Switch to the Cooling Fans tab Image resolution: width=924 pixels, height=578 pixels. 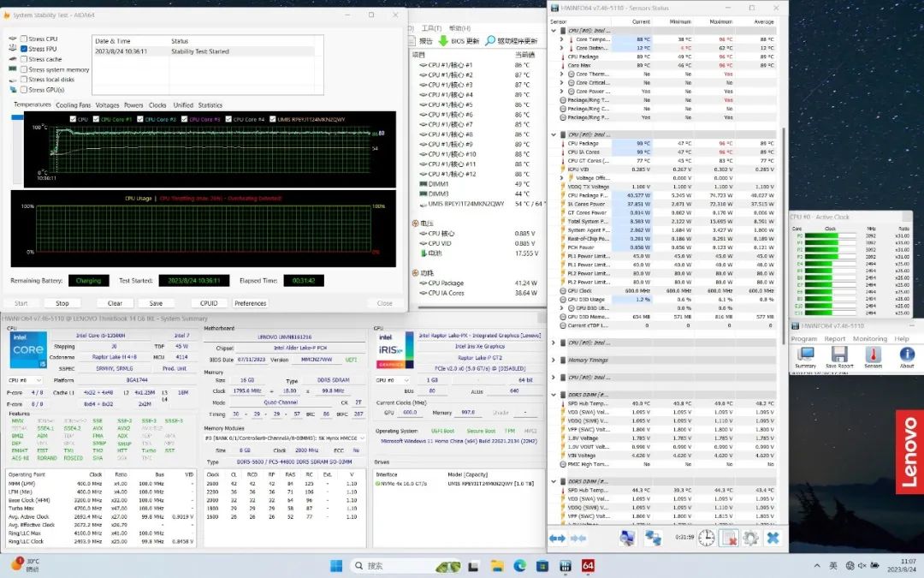tap(73, 105)
